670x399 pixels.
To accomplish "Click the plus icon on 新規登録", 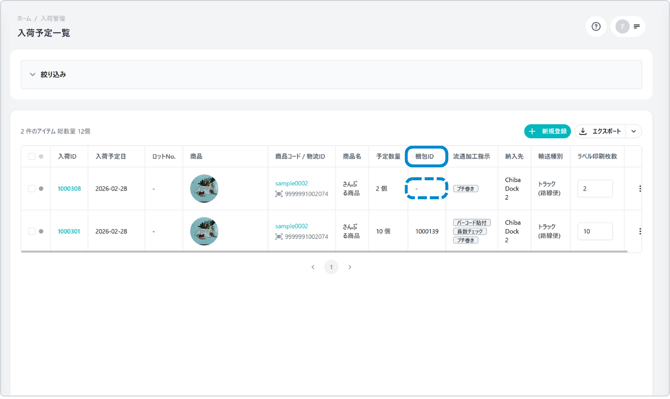I will pyautogui.click(x=532, y=131).
